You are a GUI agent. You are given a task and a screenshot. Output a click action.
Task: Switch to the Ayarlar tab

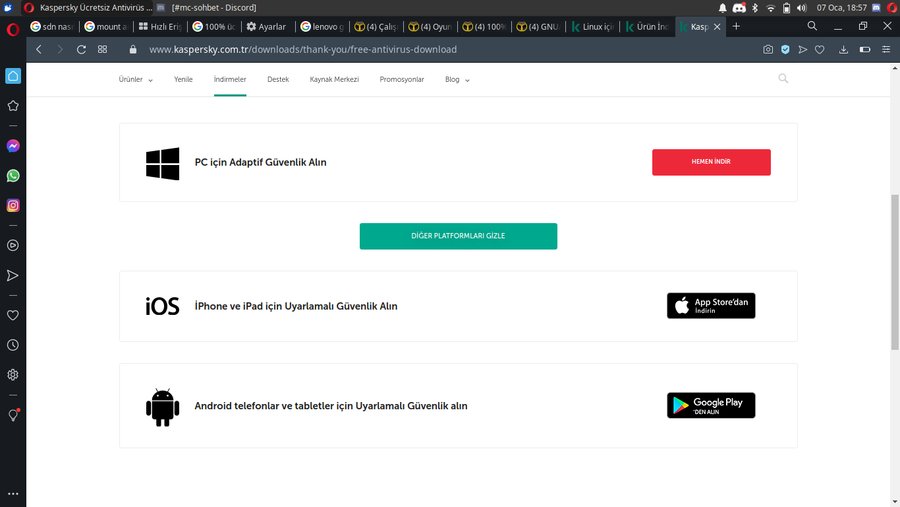coord(269,26)
